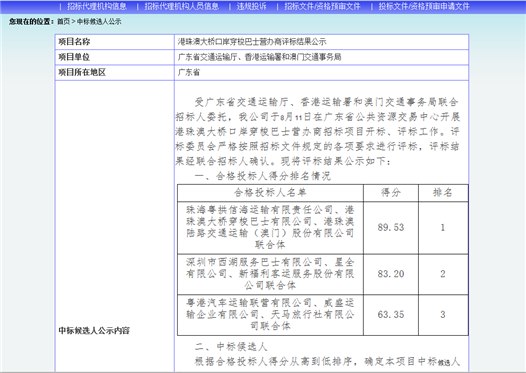
Task: Select the 合格投标人名单 column header
Action: coord(270,193)
